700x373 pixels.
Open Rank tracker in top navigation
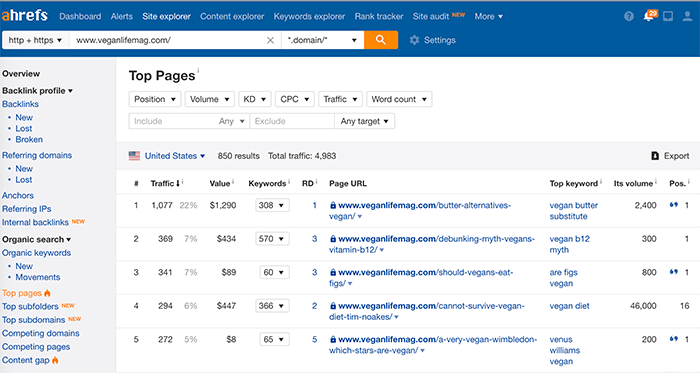tap(379, 17)
